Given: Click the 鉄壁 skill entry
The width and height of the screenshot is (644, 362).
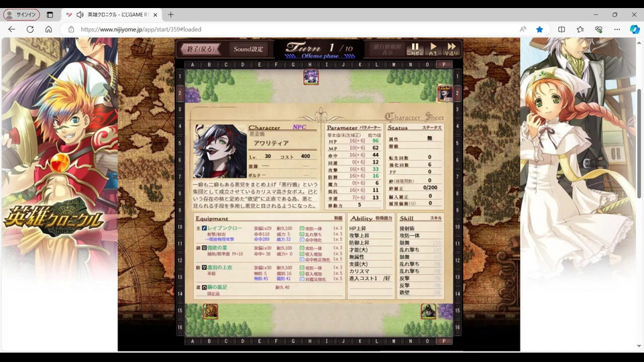Looking at the screenshot, I should 405,293.
